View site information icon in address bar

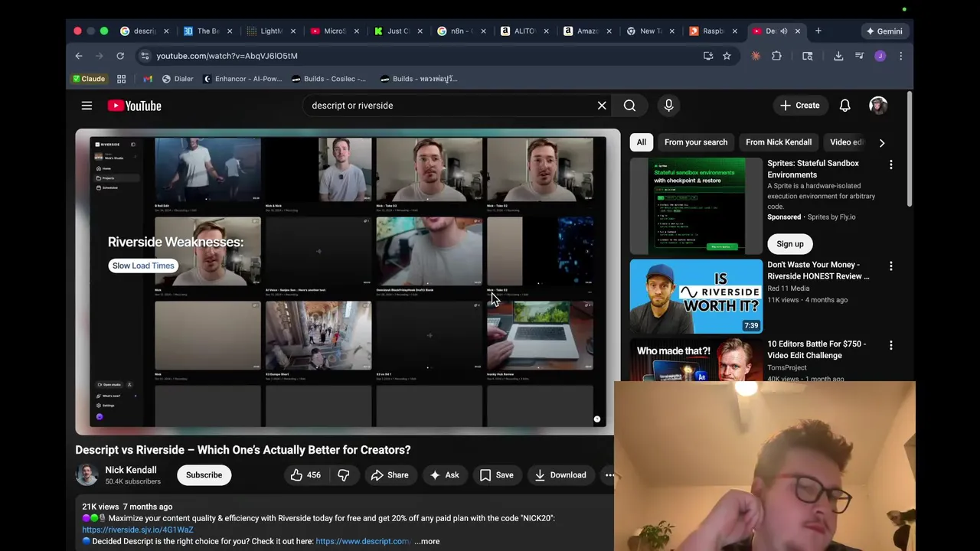[x=145, y=56]
